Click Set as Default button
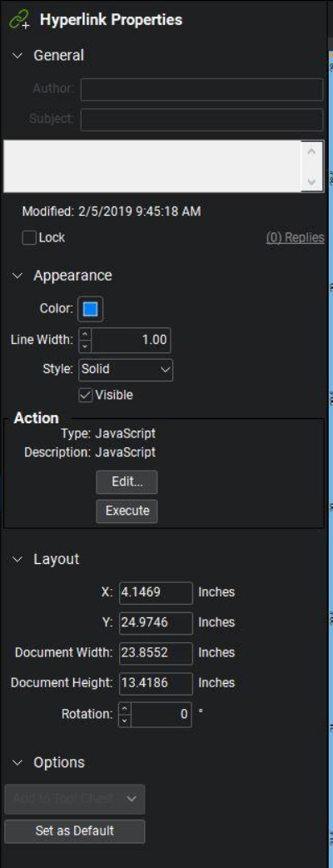This screenshot has width=333, height=868. click(75, 831)
